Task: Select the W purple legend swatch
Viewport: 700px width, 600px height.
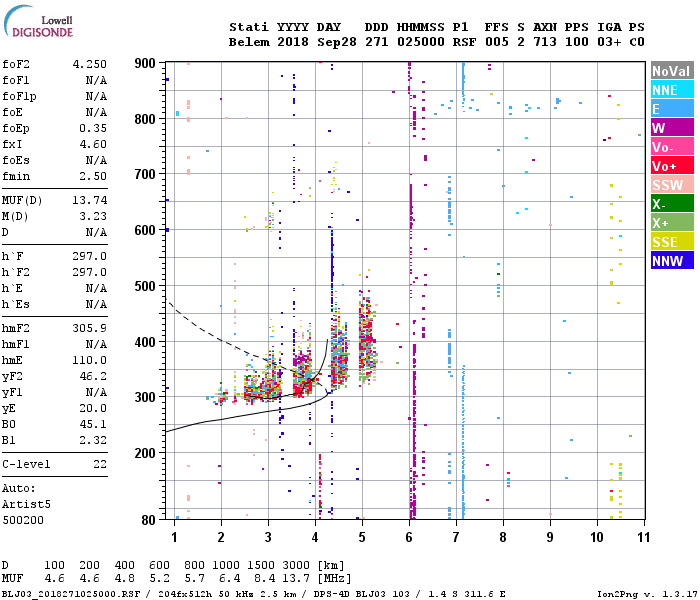Action: tap(672, 128)
